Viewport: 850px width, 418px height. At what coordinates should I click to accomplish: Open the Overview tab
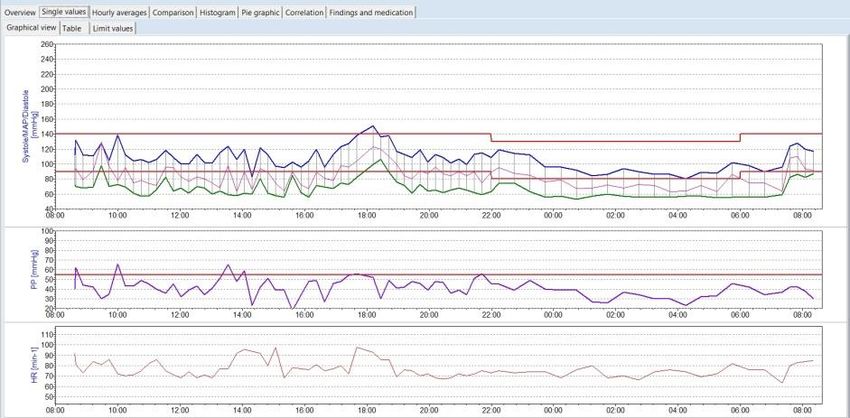(19, 12)
